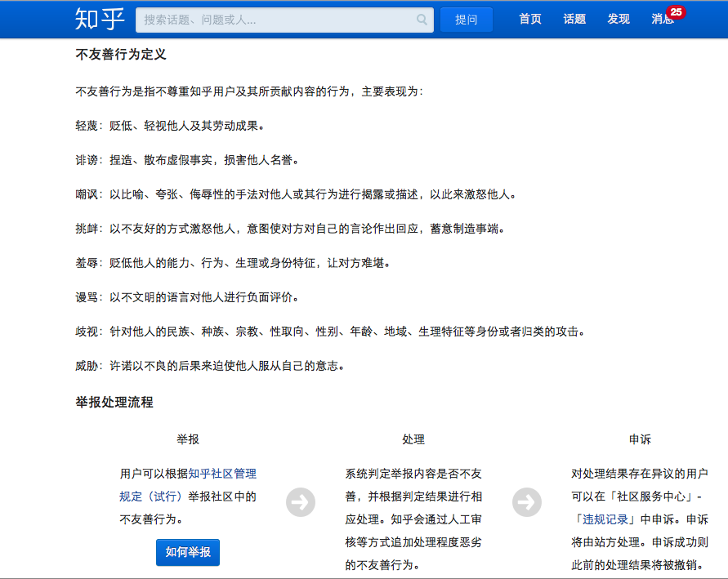Click the 提问 button

467,20
